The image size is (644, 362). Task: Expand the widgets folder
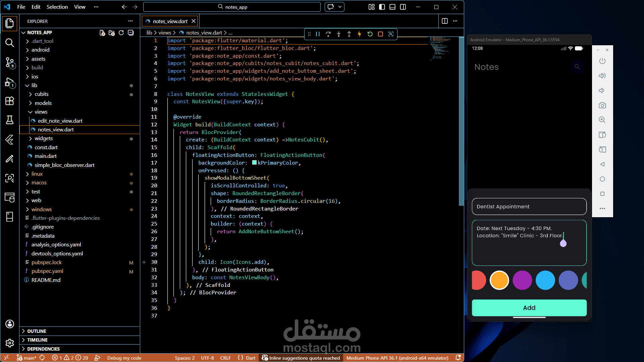(x=44, y=138)
